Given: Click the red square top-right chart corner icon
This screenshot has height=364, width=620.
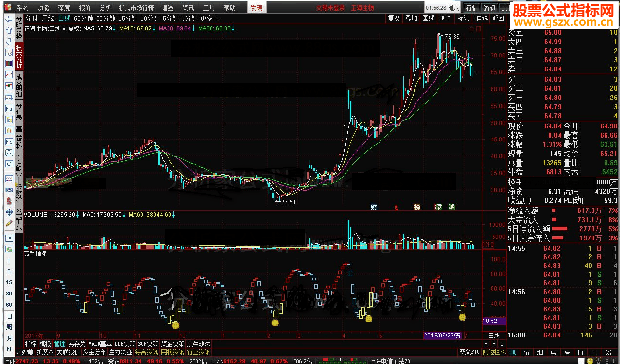Looking at the screenshot, I should pyautogui.click(x=479, y=28).
